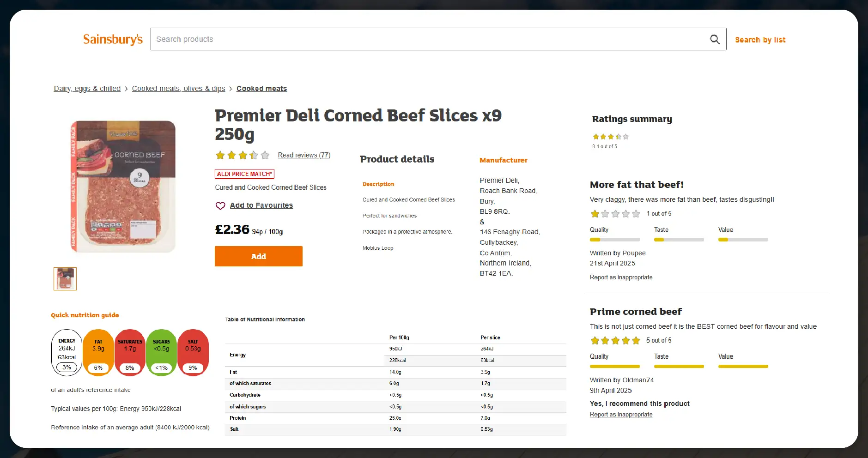Click the ENERGY nutrition circle

[67, 352]
